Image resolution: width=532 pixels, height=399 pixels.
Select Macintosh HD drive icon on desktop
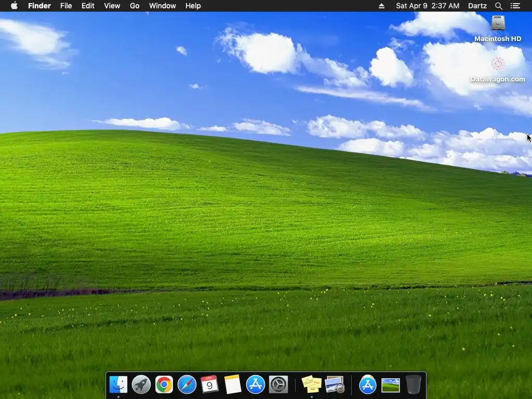coord(498,23)
